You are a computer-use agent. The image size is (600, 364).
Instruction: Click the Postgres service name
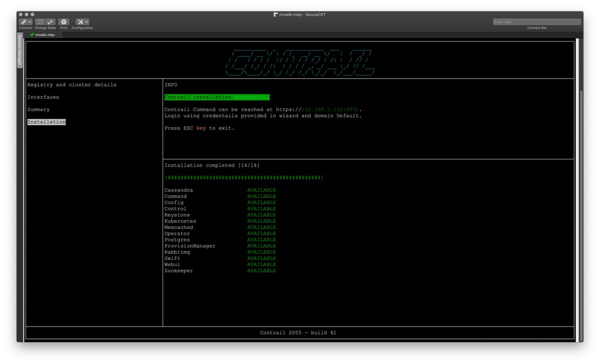coord(177,240)
